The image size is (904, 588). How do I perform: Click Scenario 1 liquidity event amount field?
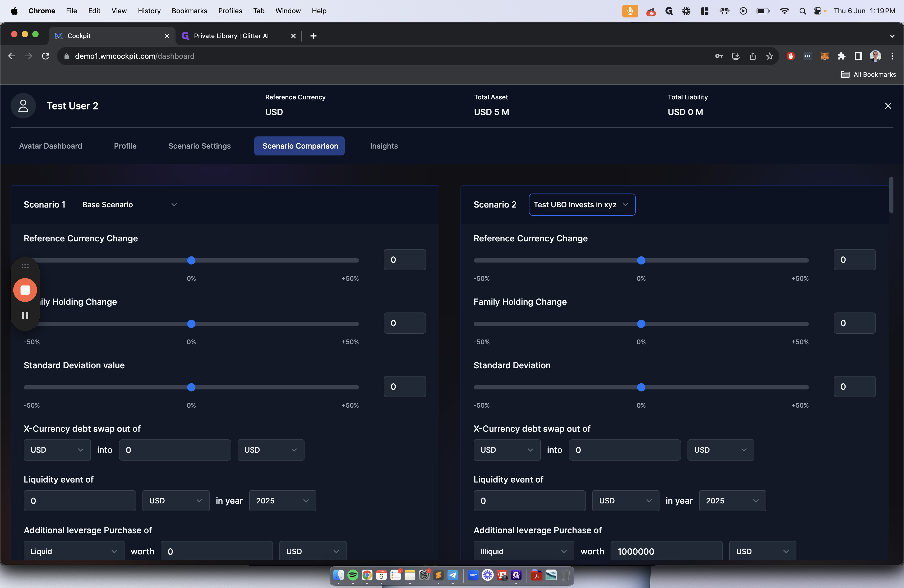tap(80, 501)
